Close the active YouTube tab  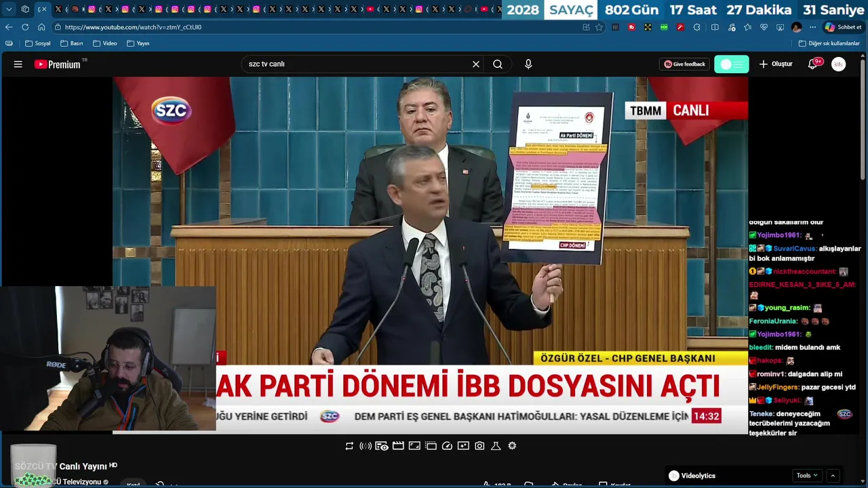pos(43,9)
